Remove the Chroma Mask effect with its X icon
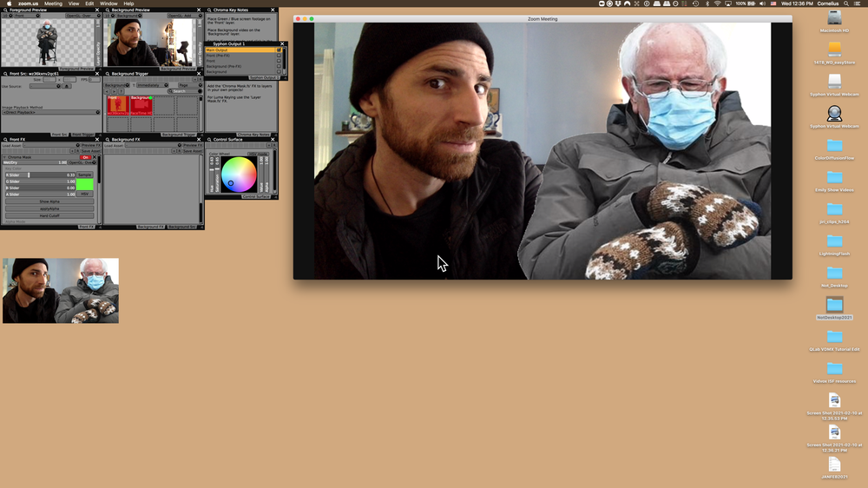Viewport: 868px width, 488px height. (94, 157)
